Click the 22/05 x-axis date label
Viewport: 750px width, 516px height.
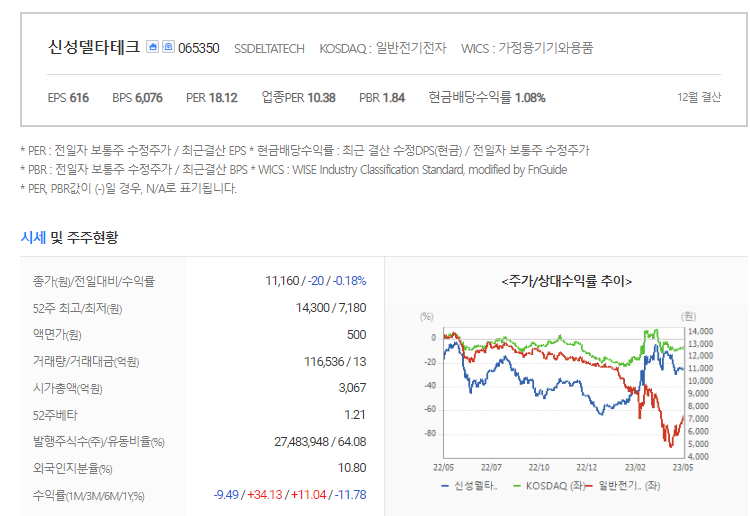pos(443,467)
